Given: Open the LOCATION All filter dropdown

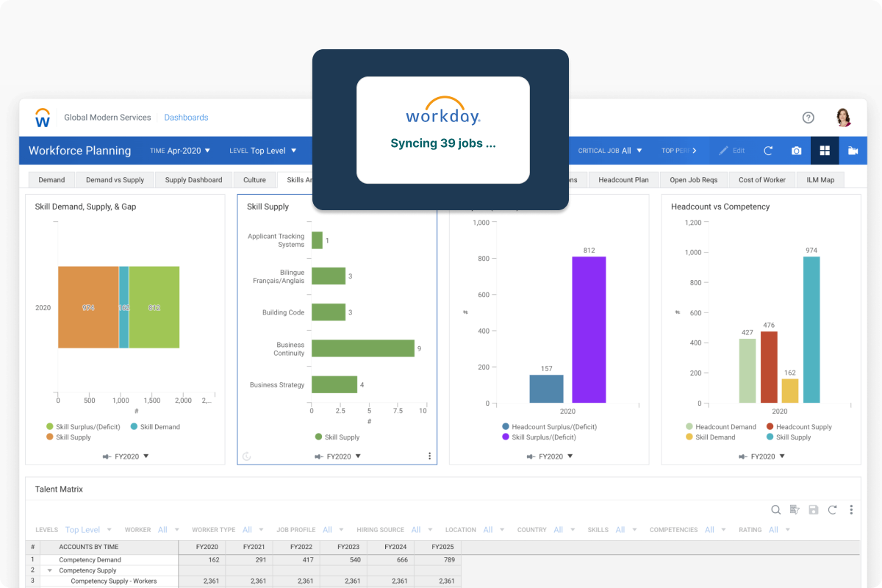Looking at the screenshot, I should click(476, 530).
